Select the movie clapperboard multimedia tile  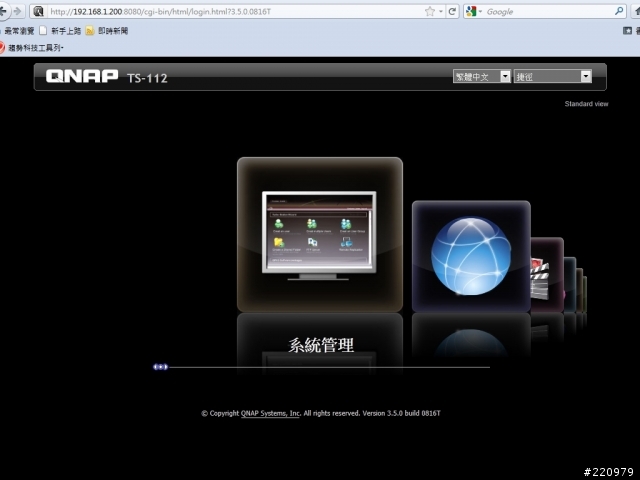[x=547, y=275]
